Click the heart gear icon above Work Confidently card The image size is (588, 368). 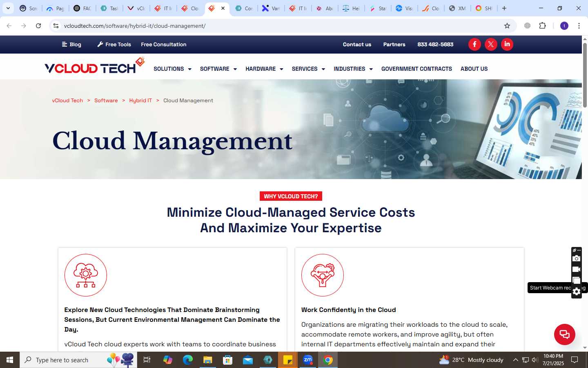pos(323,275)
